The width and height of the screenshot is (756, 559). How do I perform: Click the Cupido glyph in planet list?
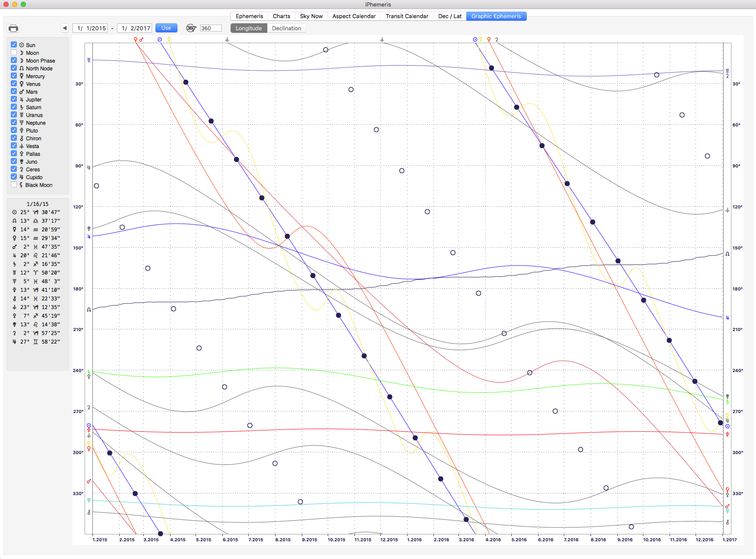[x=22, y=177]
